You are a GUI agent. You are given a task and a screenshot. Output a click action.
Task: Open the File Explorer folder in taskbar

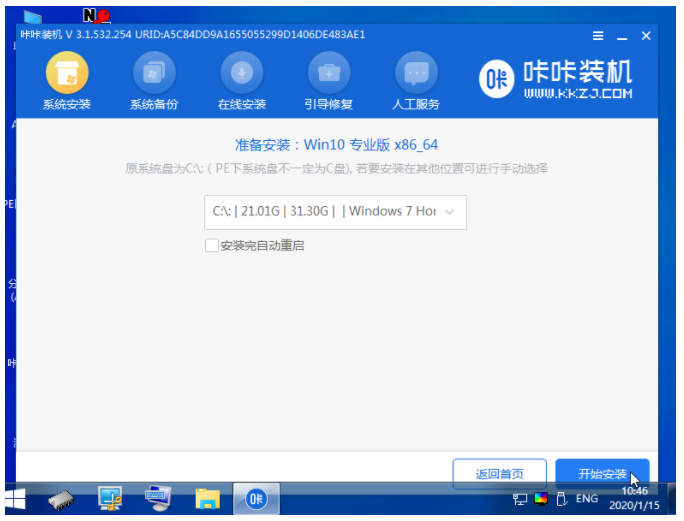208,498
